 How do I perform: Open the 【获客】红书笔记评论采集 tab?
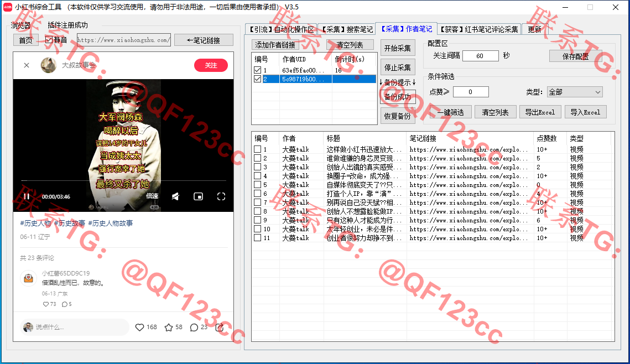479,29
